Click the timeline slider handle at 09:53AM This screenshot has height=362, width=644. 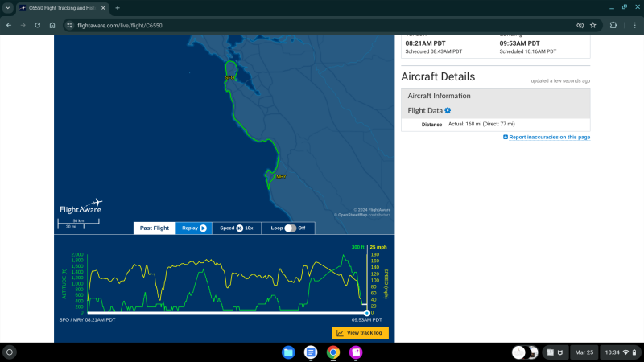pos(367,313)
